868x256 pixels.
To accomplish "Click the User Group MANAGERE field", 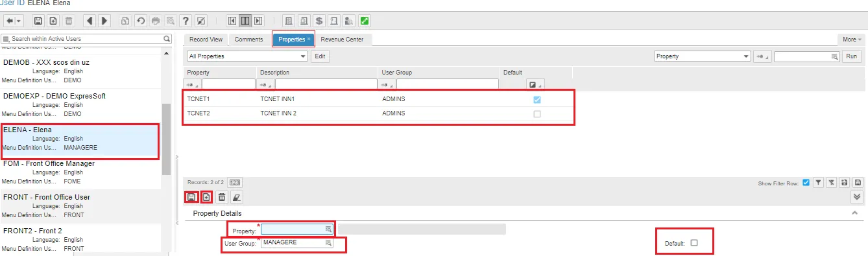I will [297, 242].
